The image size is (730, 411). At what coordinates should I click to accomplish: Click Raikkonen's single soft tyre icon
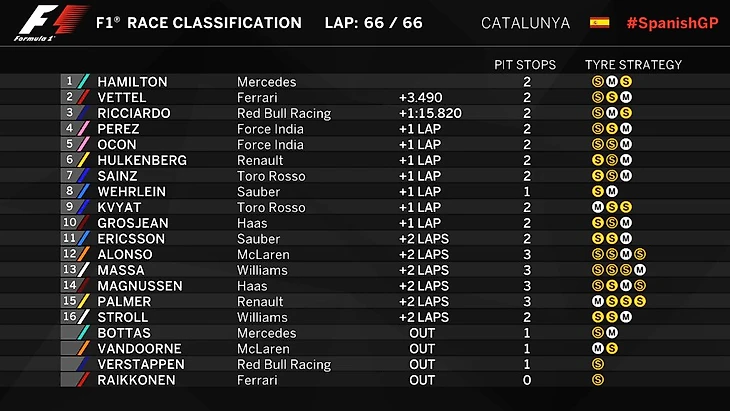(x=598, y=380)
